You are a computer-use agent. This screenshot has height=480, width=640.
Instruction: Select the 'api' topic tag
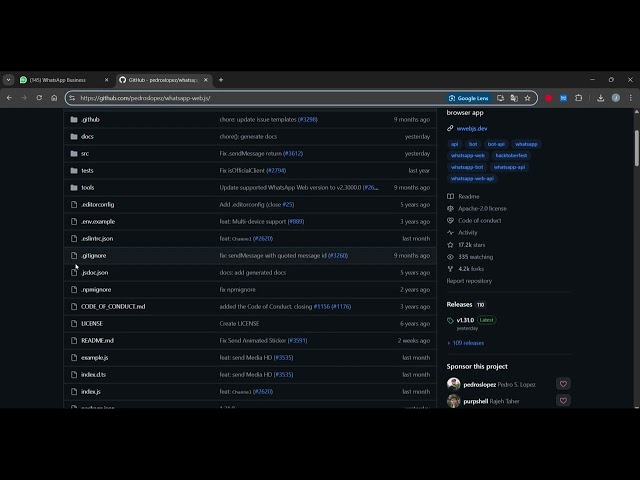[454, 144]
